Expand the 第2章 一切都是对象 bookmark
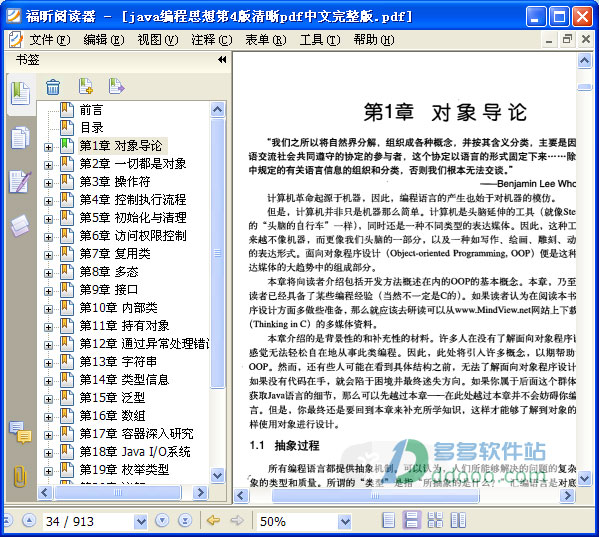 pyautogui.click(x=48, y=165)
